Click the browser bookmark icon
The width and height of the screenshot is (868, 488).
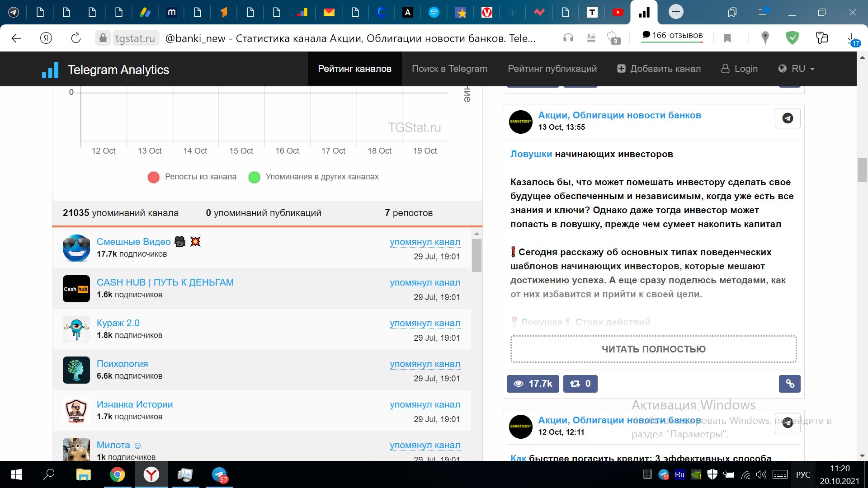click(x=727, y=38)
